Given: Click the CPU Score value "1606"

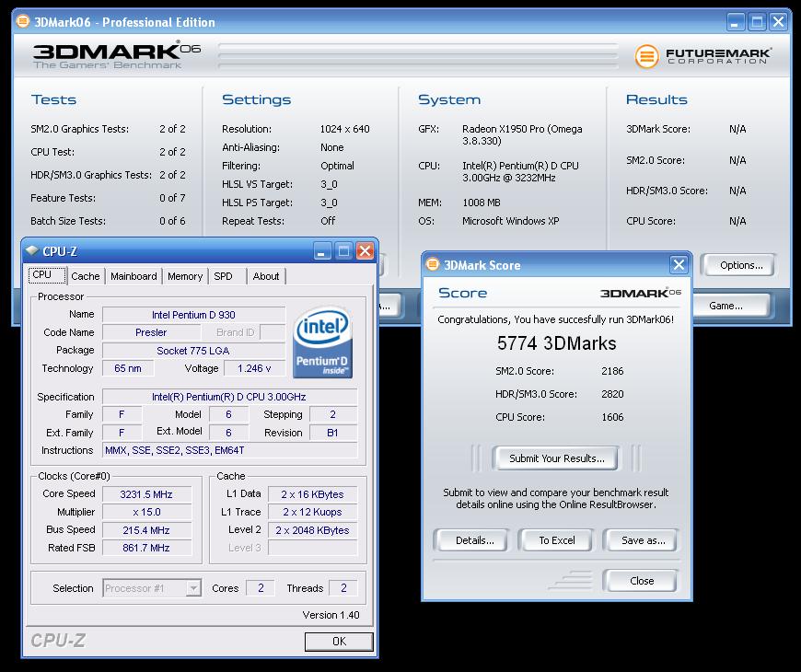Looking at the screenshot, I should [612, 417].
